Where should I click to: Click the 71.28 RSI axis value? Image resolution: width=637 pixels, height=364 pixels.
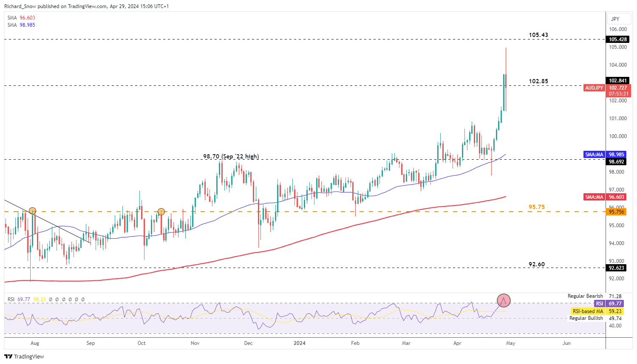615,296
